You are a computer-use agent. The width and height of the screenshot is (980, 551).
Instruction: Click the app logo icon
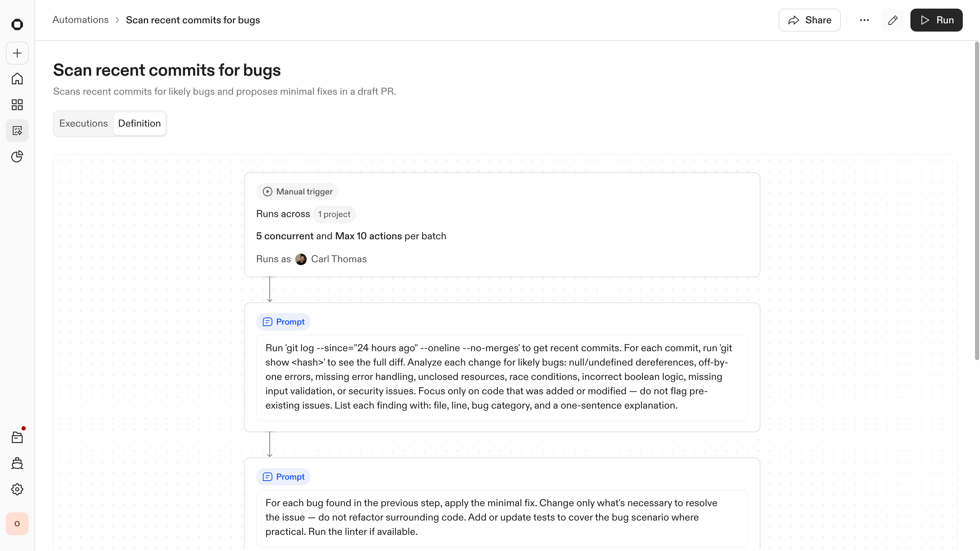coord(17,25)
